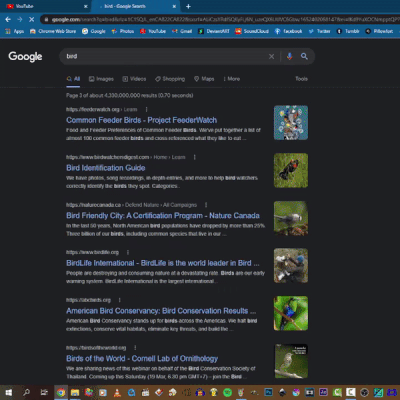Open Photoshop from taskbar
This screenshot has height=400, width=400.
[268, 392]
